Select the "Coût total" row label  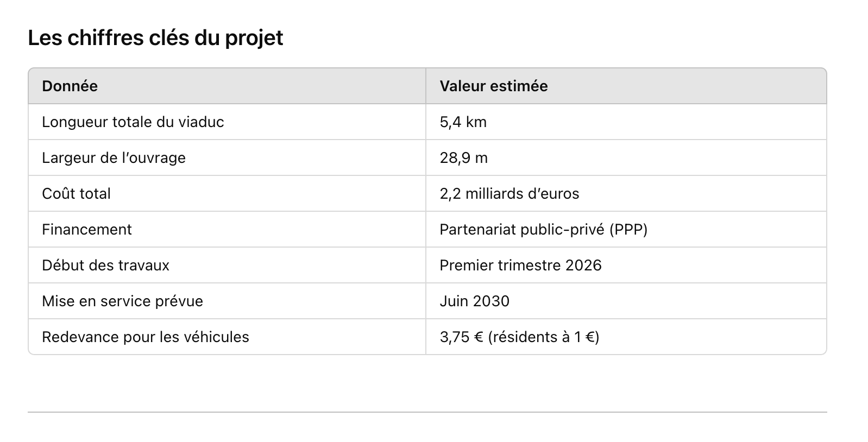[76, 194]
